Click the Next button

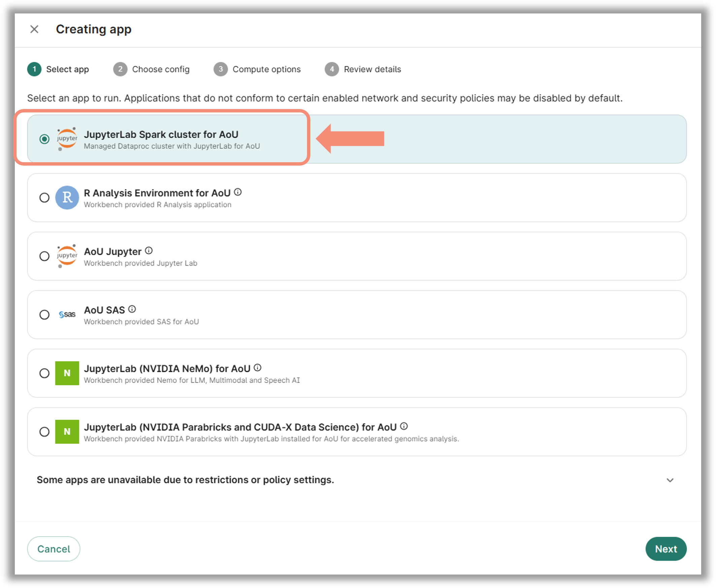pyautogui.click(x=666, y=549)
